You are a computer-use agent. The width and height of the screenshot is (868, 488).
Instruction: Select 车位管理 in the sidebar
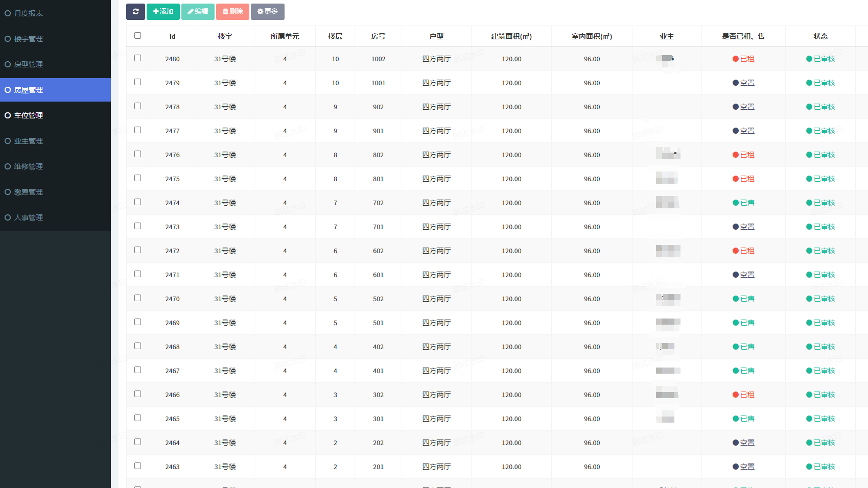(29, 115)
